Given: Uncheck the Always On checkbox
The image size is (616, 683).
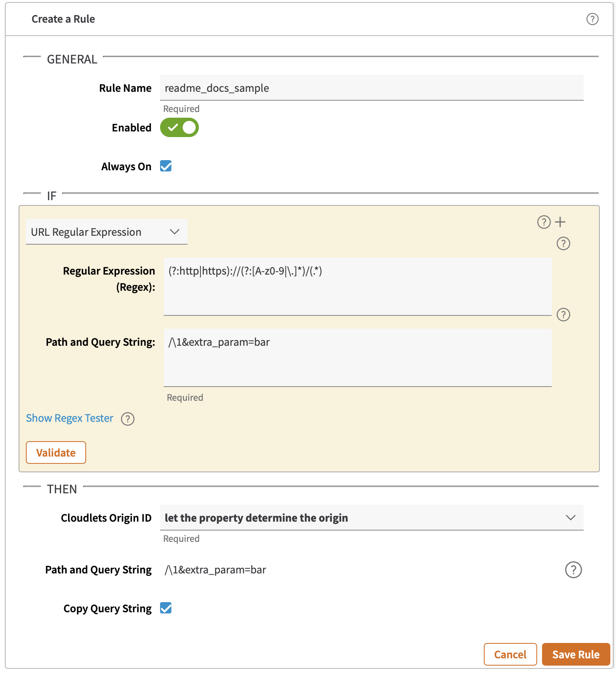Looking at the screenshot, I should tap(166, 166).
